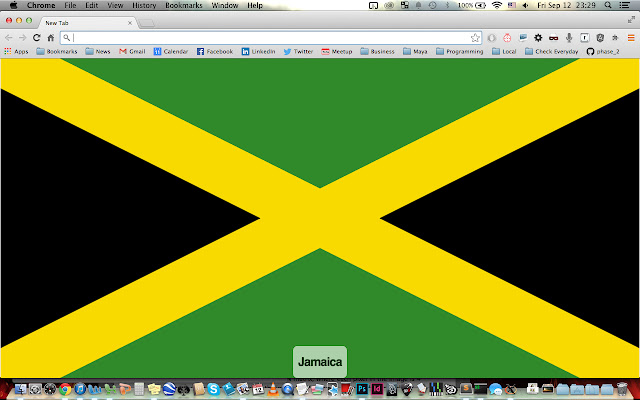The image size is (640, 400).
Task: Open the volume control in the menu bar
Action: (x=525, y=5)
